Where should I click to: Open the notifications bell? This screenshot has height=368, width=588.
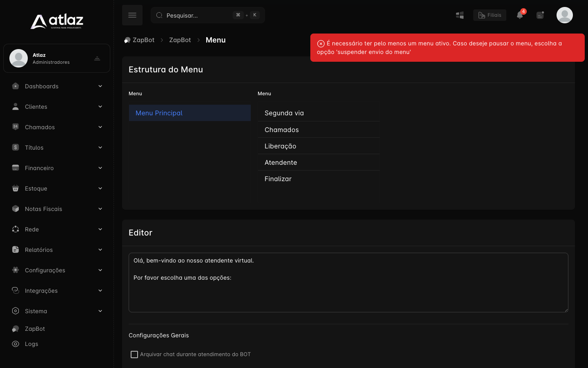tap(520, 15)
